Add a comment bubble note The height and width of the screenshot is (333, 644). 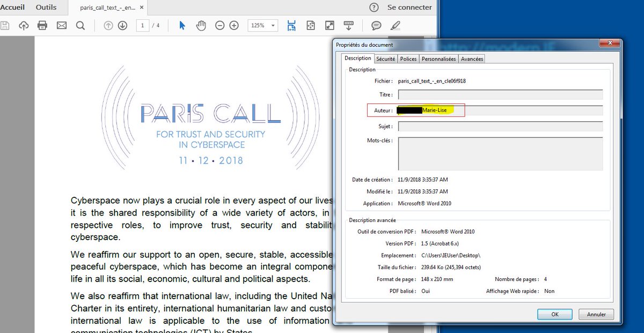[x=377, y=25]
